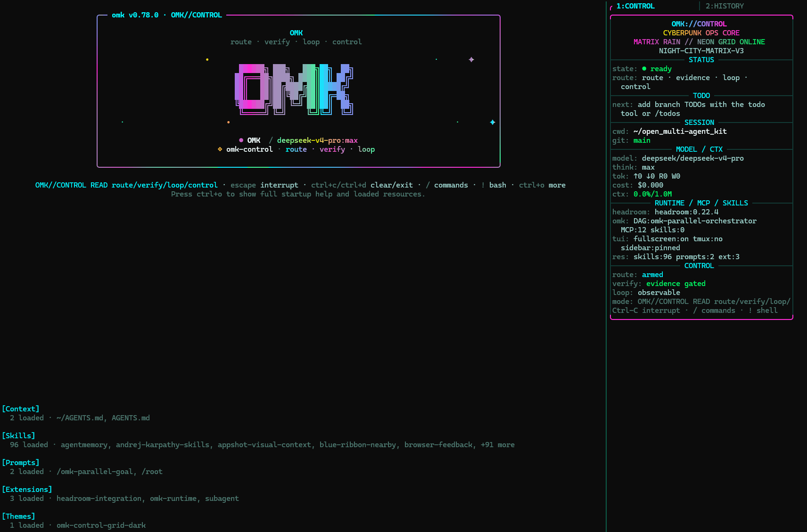Click the 'ctrl+c/ctrl+d clear/exit' hint

point(362,185)
